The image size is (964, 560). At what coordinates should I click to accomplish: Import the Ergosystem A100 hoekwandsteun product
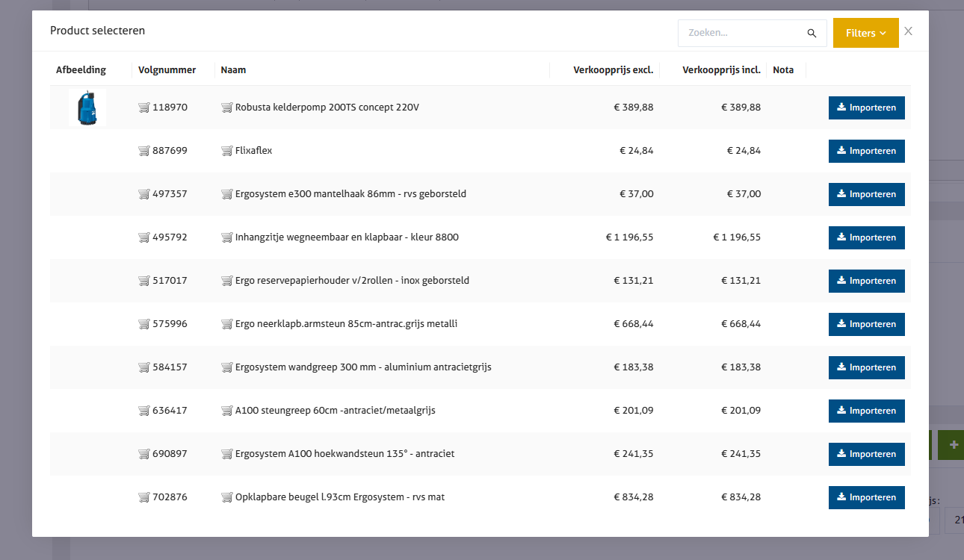[866, 454]
